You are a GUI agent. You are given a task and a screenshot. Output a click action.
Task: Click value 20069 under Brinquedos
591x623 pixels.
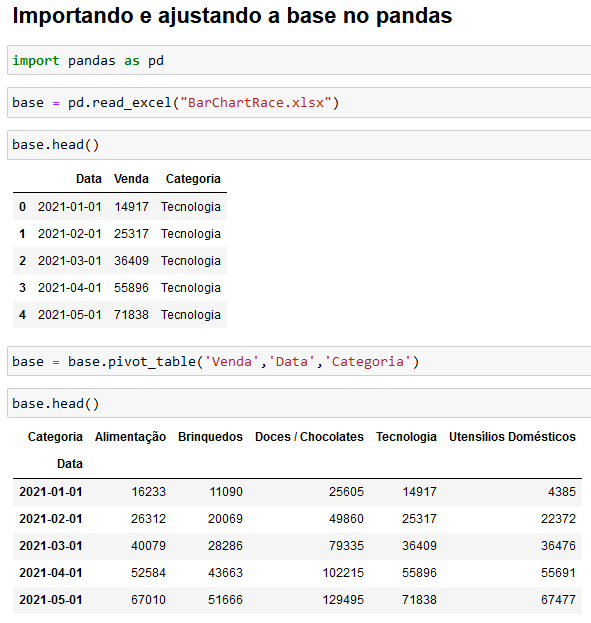pyautogui.click(x=225, y=519)
